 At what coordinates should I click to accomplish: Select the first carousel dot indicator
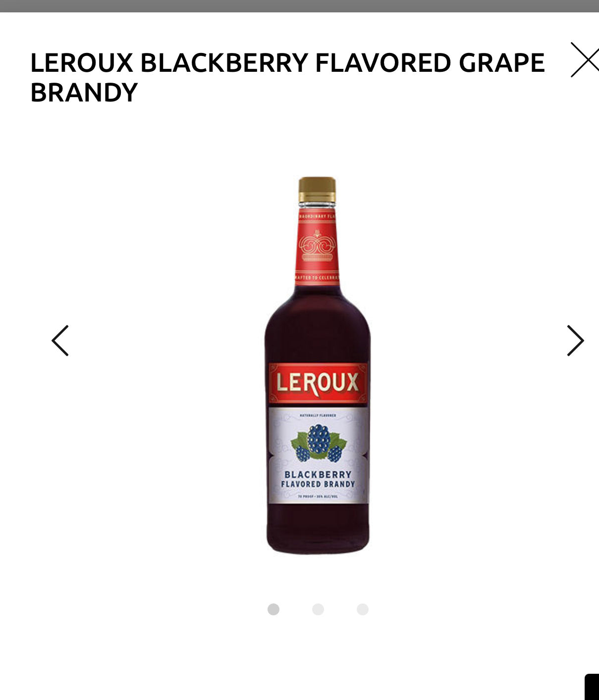(x=273, y=609)
